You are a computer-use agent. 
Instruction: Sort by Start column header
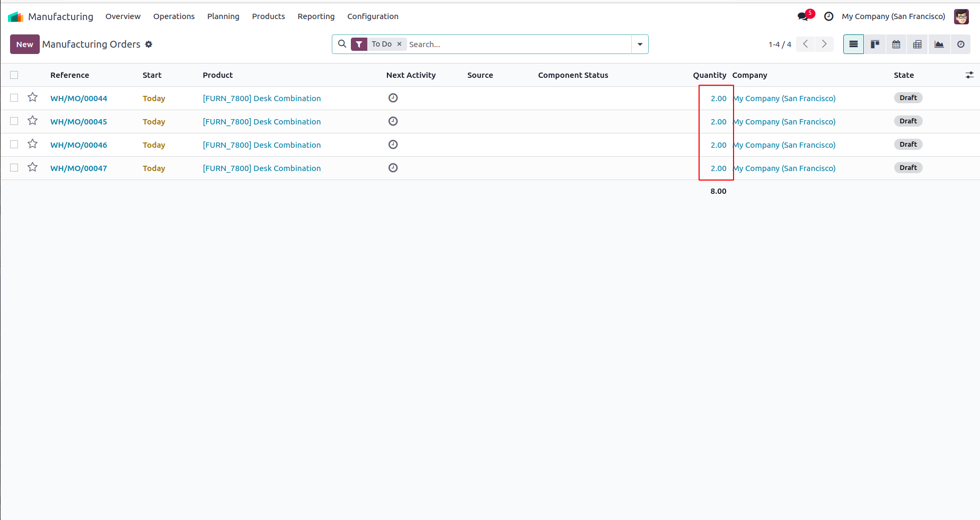coord(152,75)
